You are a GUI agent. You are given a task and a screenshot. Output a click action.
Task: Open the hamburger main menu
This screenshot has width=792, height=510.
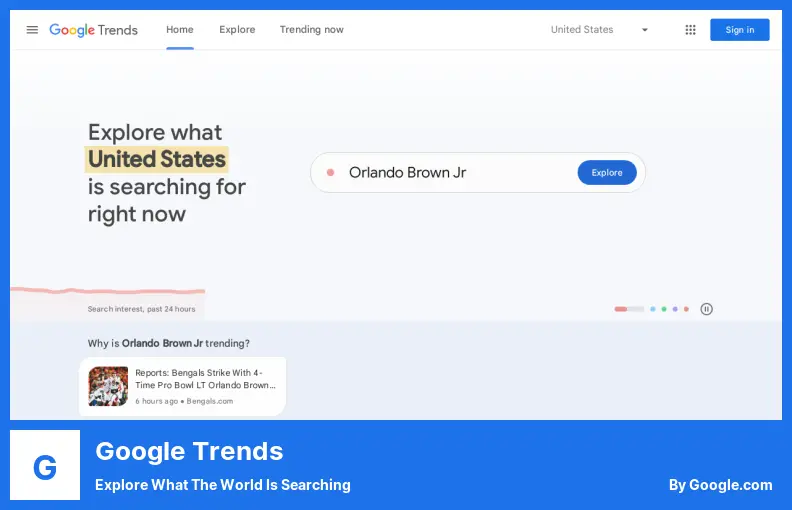tap(32, 30)
